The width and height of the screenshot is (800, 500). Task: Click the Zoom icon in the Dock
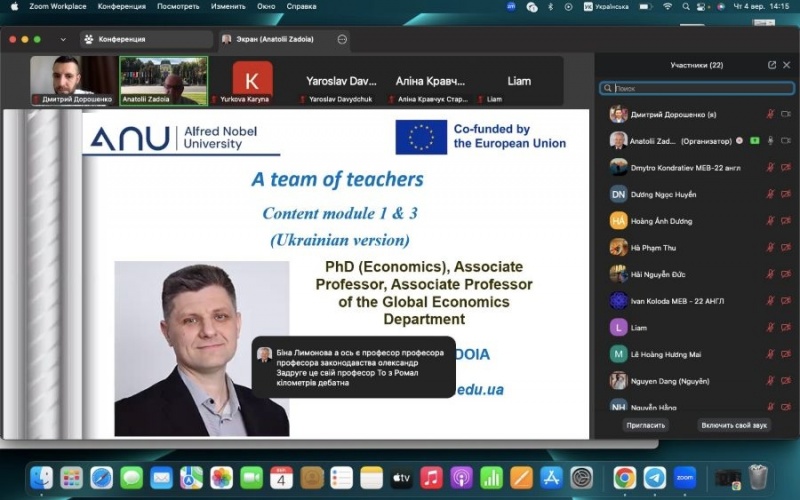click(685, 478)
